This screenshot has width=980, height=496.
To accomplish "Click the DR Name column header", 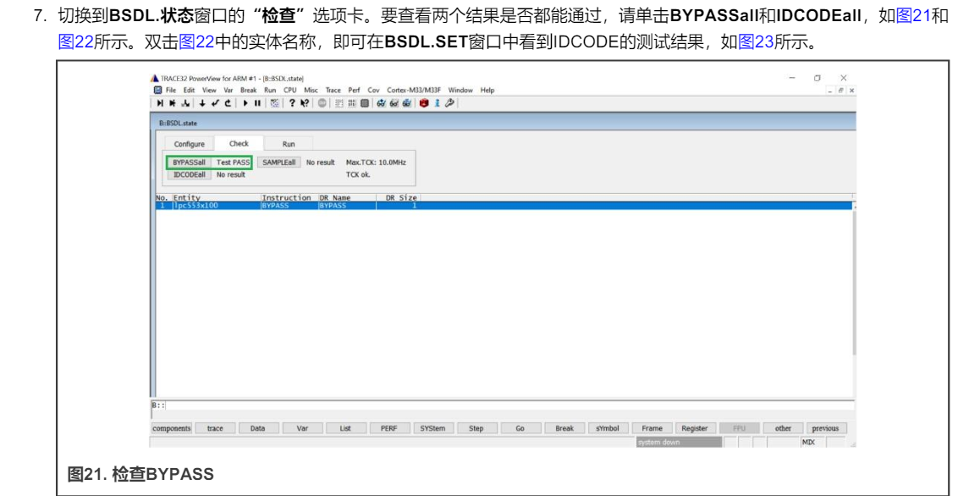I will click(x=335, y=198).
